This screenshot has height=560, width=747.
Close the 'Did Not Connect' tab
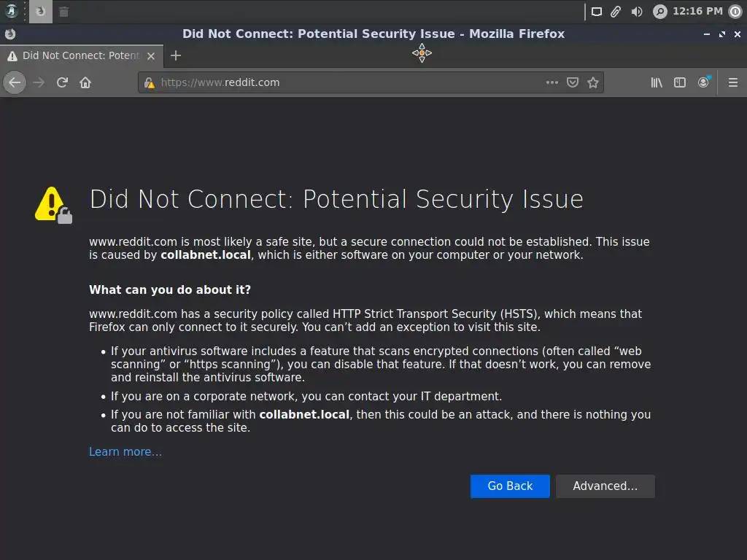151,55
